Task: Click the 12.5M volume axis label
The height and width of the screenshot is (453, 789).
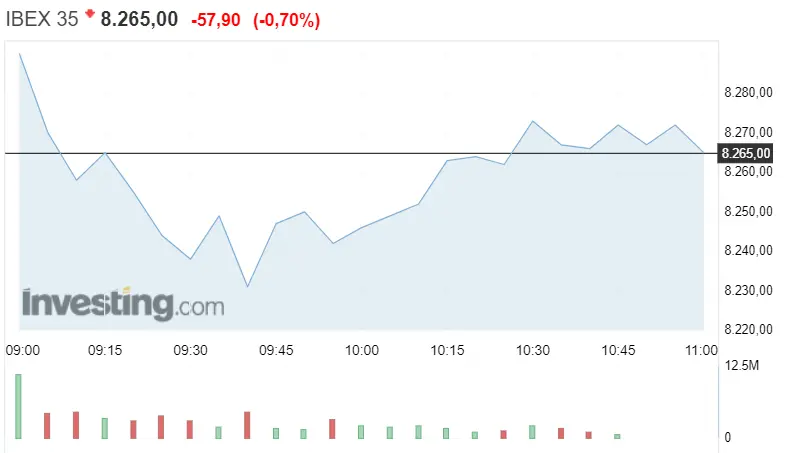Action: click(x=742, y=367)
